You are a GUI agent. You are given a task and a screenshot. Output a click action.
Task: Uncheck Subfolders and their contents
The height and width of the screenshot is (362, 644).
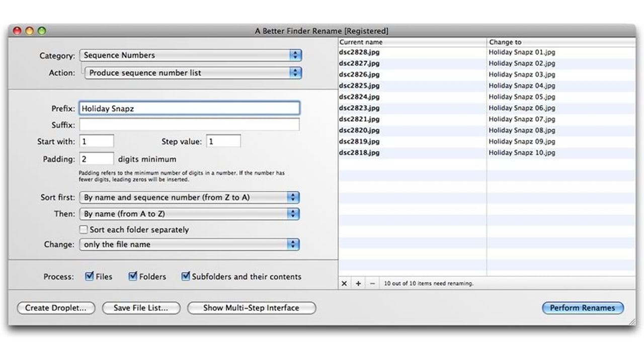pos(186,276)
